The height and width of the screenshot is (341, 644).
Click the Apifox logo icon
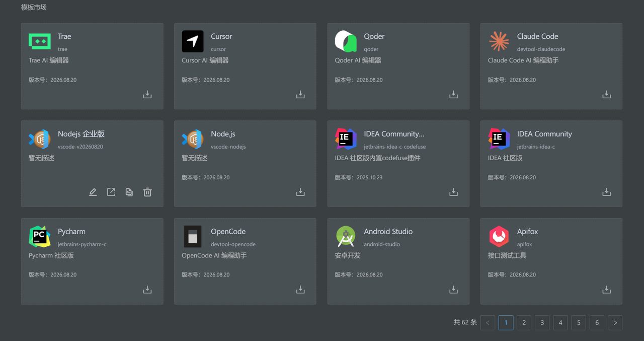[x=499, y=237]
